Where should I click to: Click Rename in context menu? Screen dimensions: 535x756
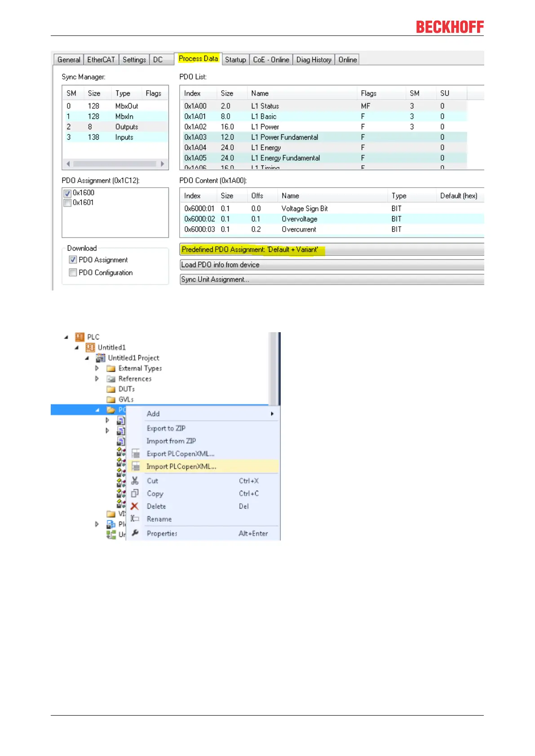click(203, 519)
